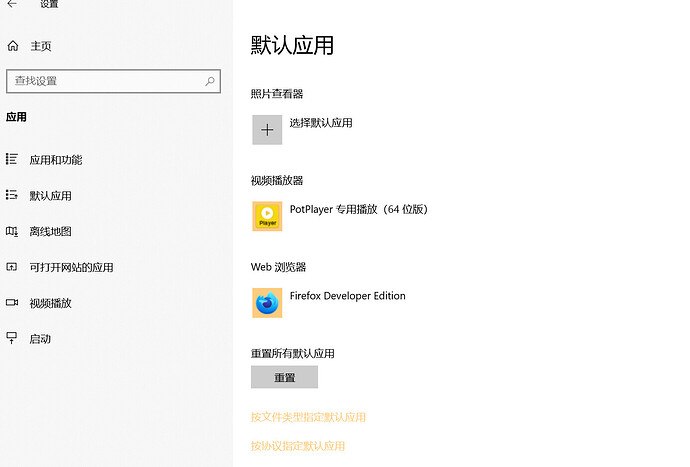The image size is (690, 467).
Task: Click the back arrow in Settings
Action: (12, 4)
